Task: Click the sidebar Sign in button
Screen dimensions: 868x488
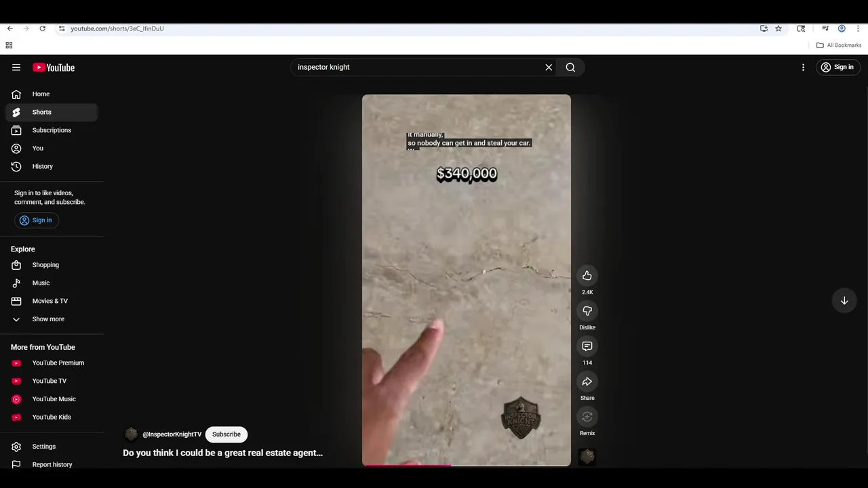Action: pyautogui.click(x=36, y=220)
